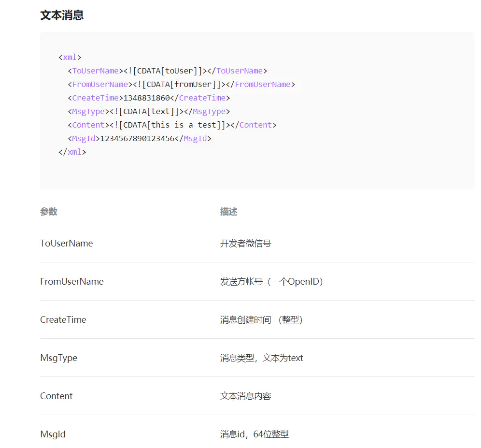The height and width of the screenshot is (448, 481).
Task: Select the ToUserName table row entry
Action: [66, 243]
